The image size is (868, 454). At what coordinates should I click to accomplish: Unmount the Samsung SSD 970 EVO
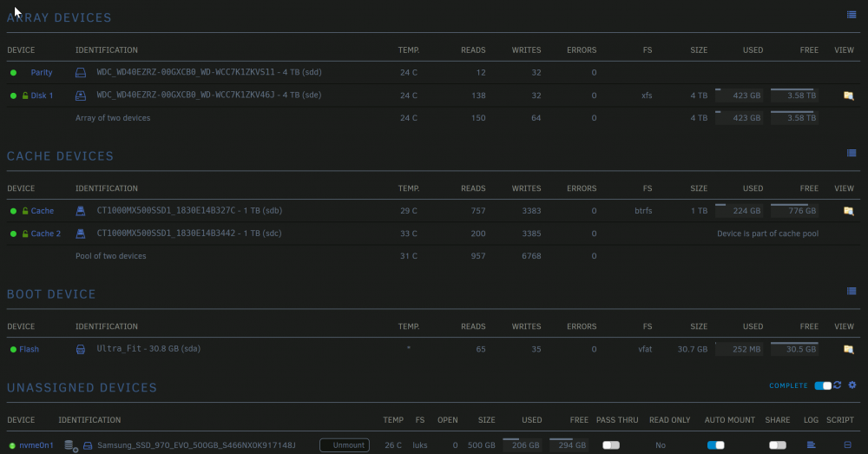click(x=345, y=445)
